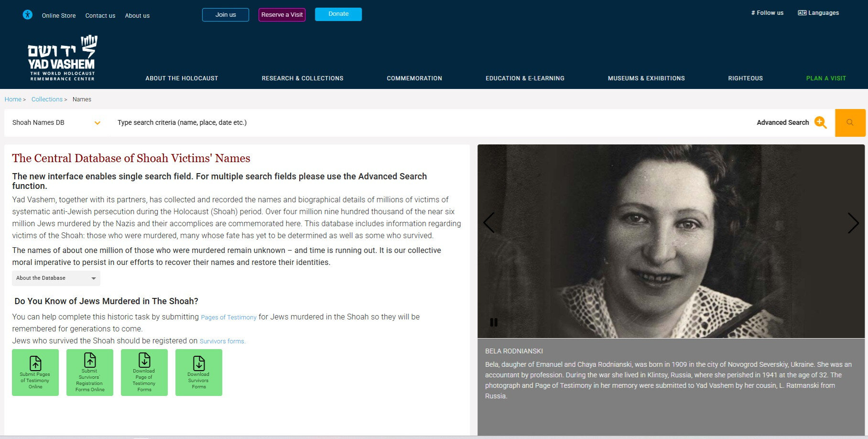
Task: Click into the search criteria field
Action: click(x=382, y=123)
